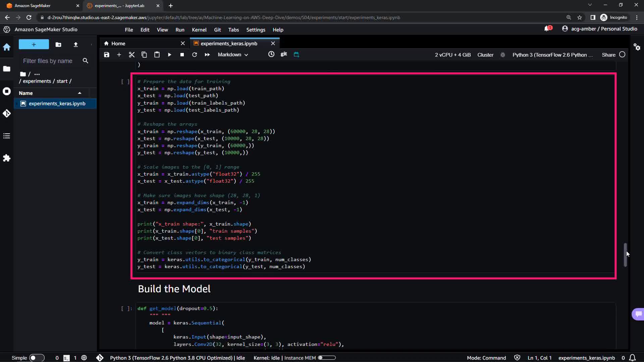
Task: Cut the selected cell with scissors icon
Action: tap(131, 55)
